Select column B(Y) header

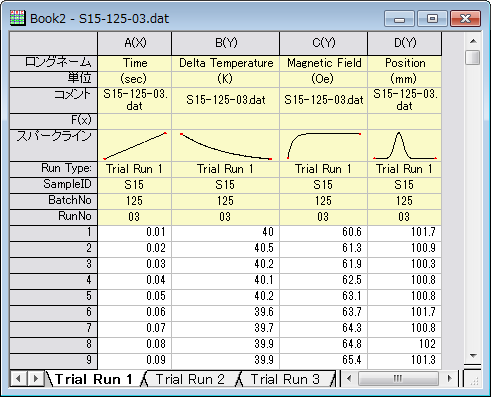click(226, 44)
